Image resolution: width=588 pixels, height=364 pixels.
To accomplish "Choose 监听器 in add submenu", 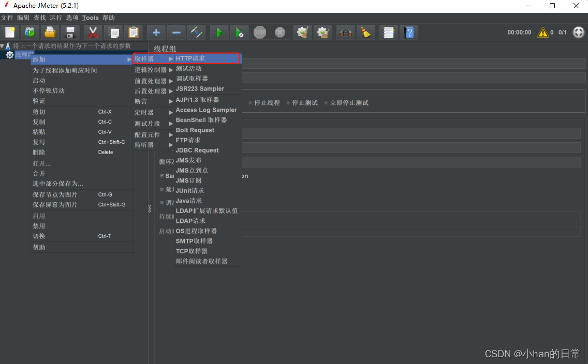I will (x=153, y=145).
